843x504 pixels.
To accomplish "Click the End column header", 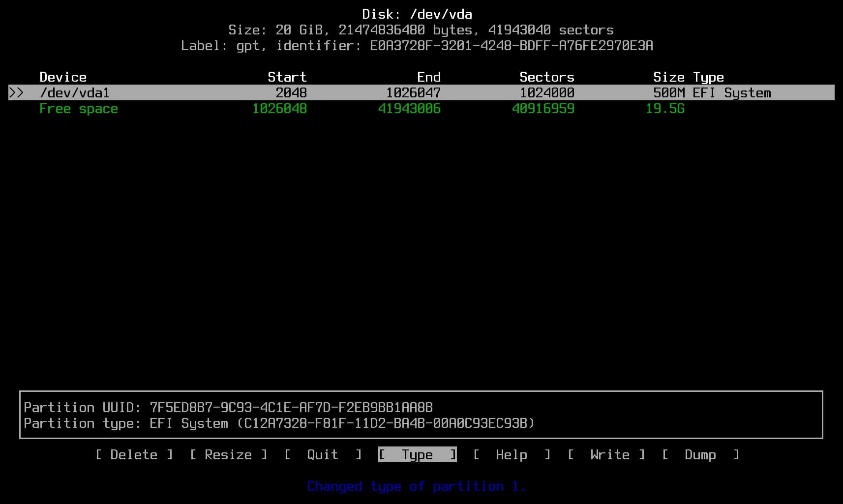I will click(x=429, y=77).
